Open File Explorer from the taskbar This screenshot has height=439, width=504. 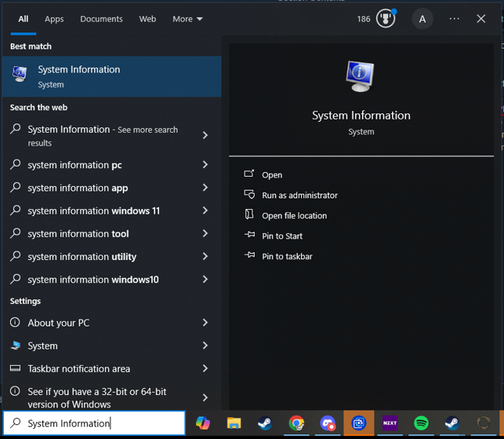[x=234, y=423]
